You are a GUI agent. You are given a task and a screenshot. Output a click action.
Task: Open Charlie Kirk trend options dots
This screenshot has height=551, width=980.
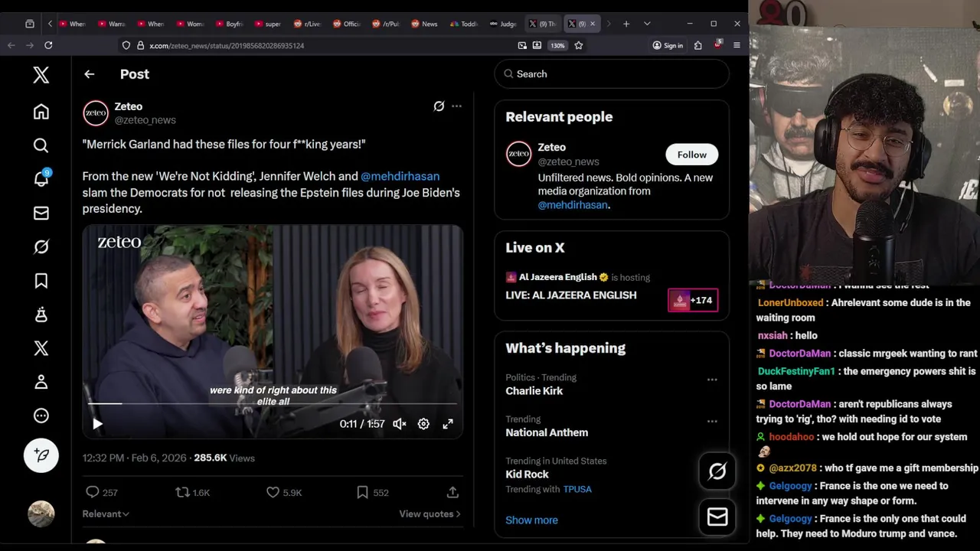(712, 380)
